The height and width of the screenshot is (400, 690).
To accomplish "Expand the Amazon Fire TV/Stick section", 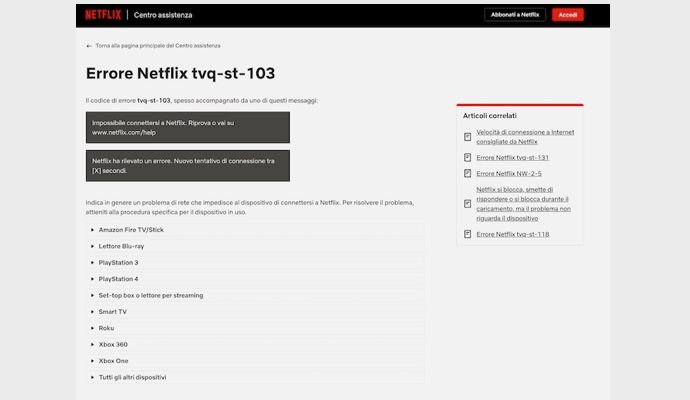I will point(255,230).
